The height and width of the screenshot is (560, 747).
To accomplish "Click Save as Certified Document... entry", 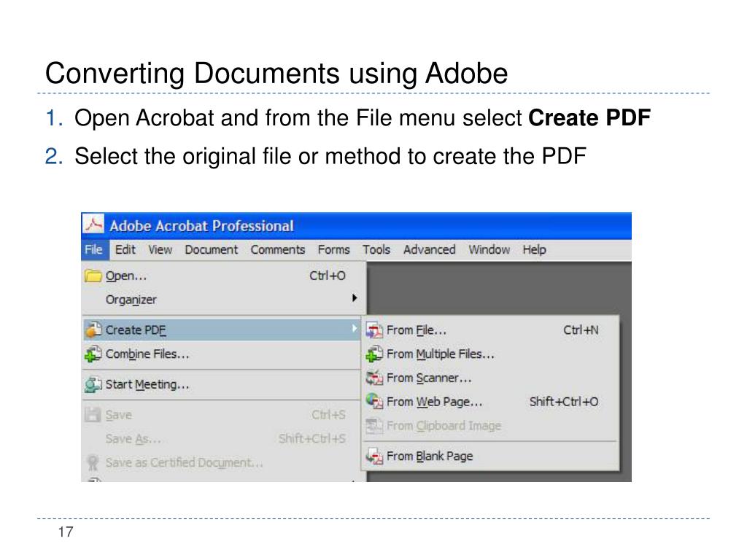I will click(x=222, y=462).
